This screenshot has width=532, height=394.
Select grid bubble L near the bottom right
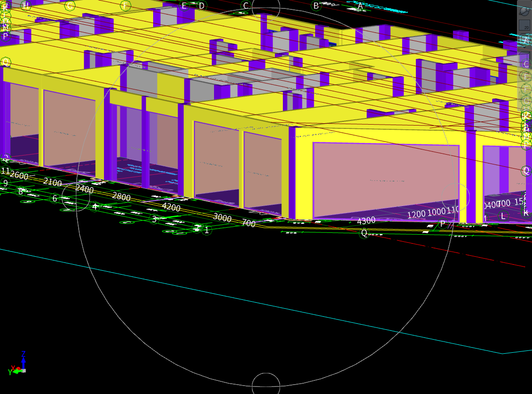tap(503, 216)
